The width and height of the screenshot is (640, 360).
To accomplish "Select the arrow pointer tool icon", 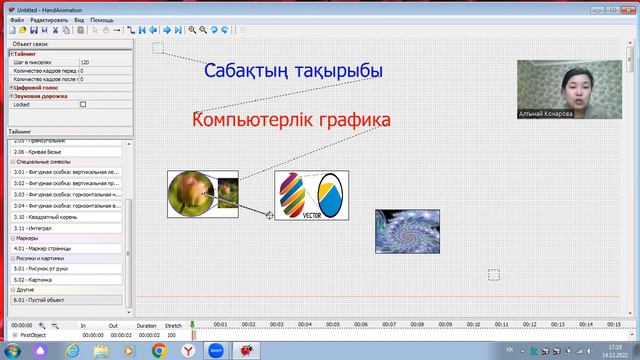I will [x=95, y=30].
